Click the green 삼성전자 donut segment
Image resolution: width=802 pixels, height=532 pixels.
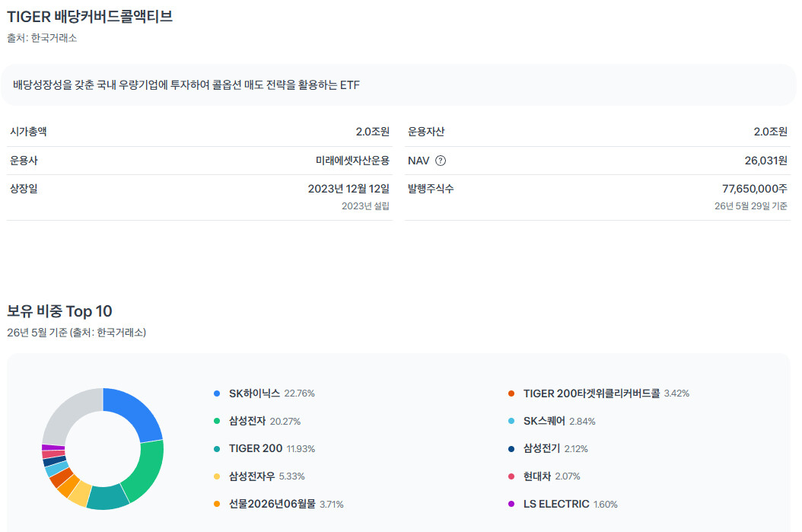tap(146, 472)
